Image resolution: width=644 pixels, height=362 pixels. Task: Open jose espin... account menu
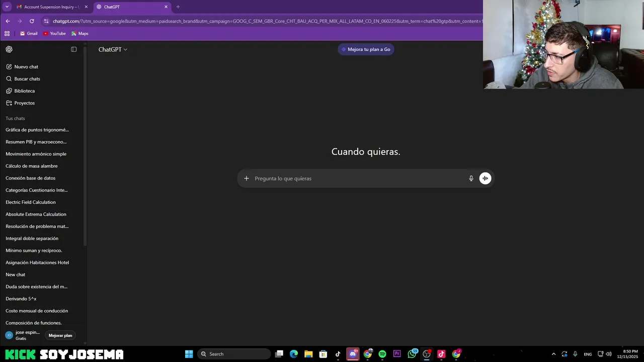pos(23,335)
